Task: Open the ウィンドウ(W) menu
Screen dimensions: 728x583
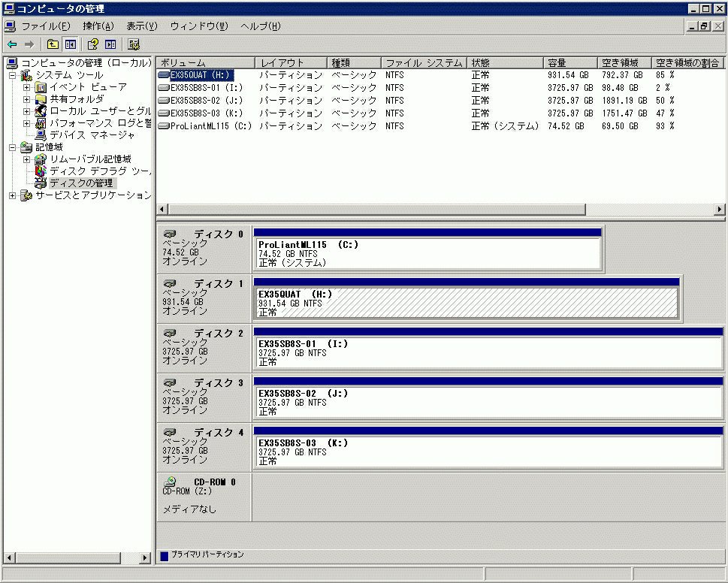Action: [x=198, y=26]
